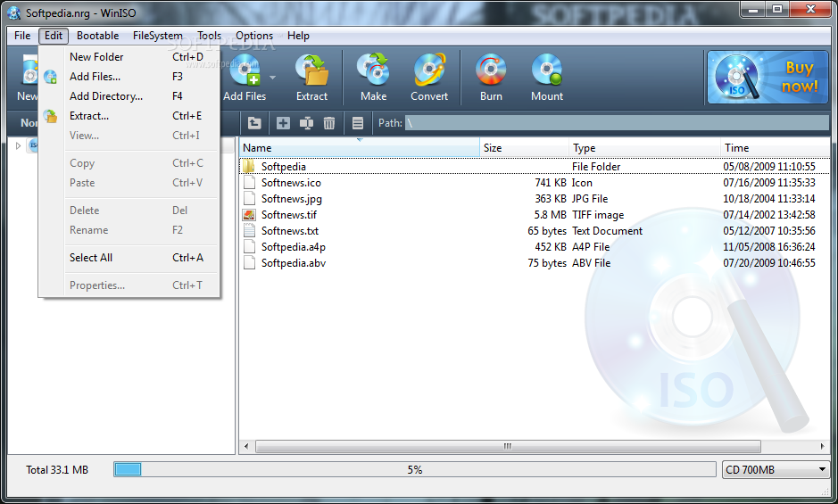This screenshot has width=838, height=504.
Task: Click the Convert toolbar icon
Action: click(429, 70)
